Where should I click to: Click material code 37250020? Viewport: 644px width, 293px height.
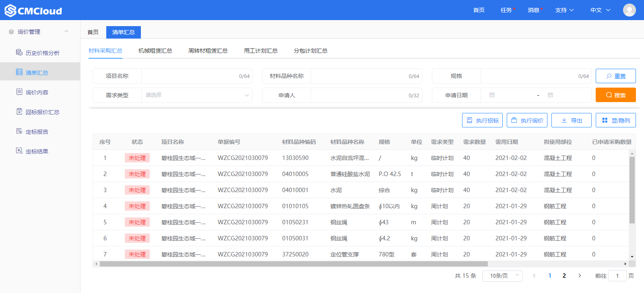[x=295, y=254]
